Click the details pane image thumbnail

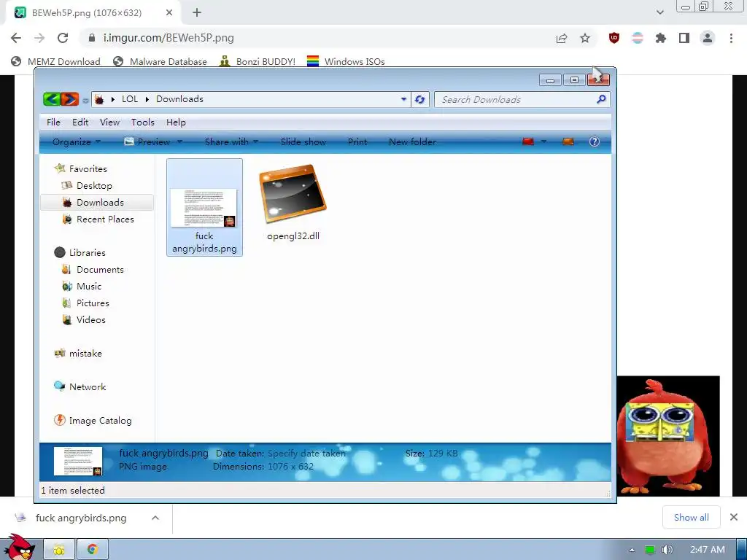click(77, 461)
